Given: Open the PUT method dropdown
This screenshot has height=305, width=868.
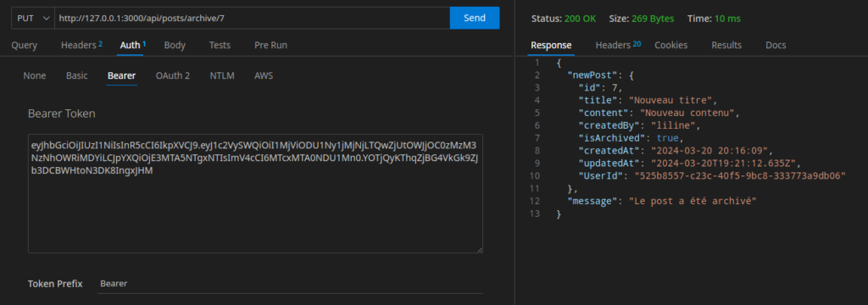Looking at the screenshot, I should click(x=33, y=18).
